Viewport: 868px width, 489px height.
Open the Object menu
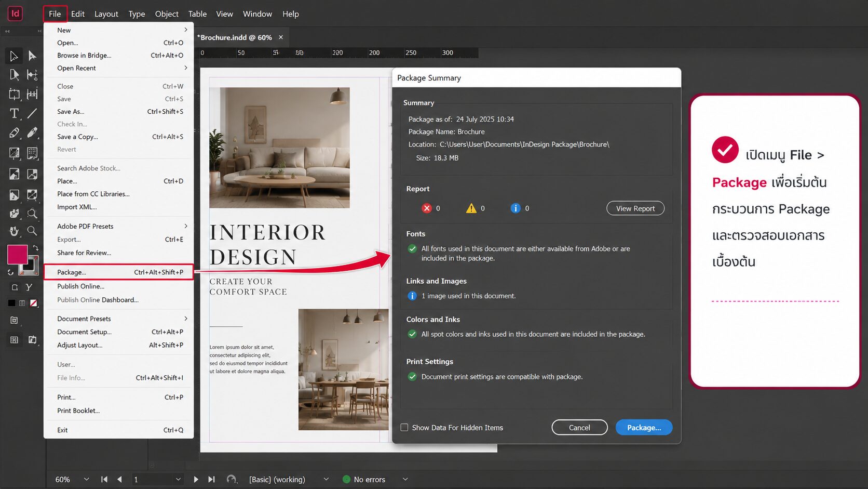point(167,14)
